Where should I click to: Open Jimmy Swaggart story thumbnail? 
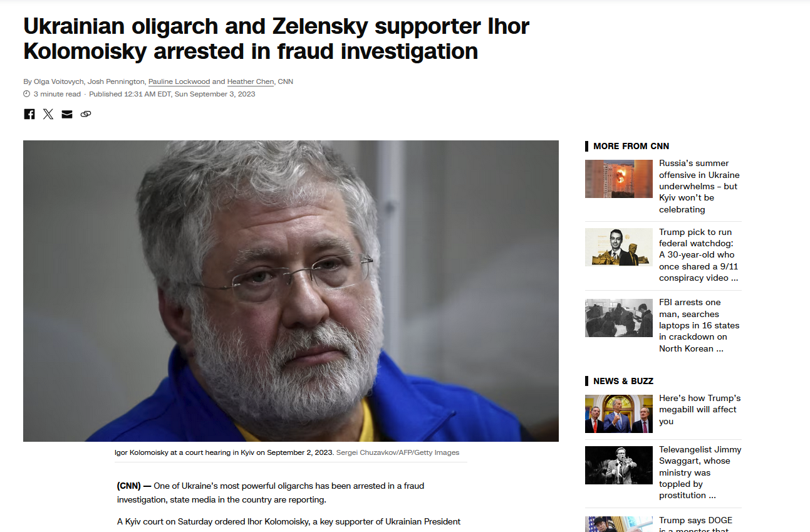pyautogui.click(x=619, y=465)
